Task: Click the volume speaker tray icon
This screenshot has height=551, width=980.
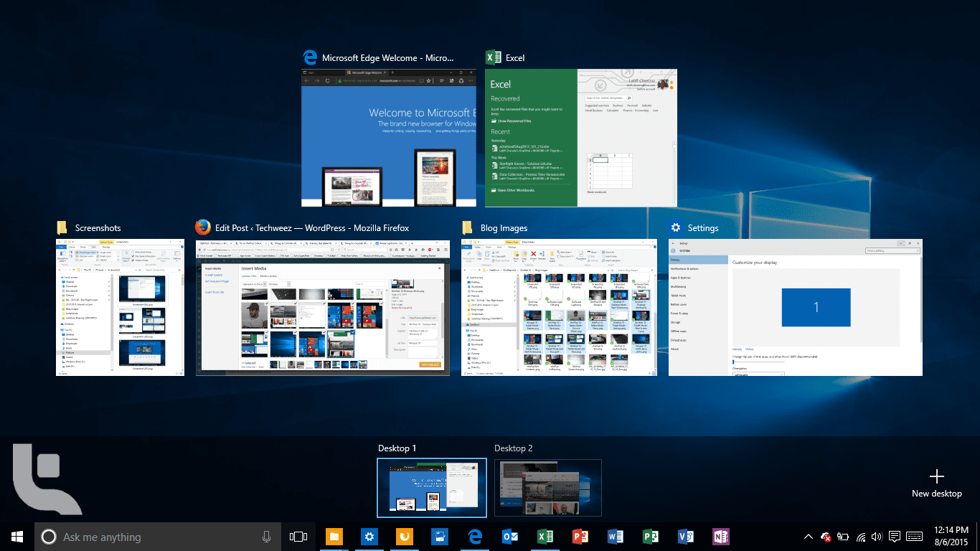Action: 877,537
